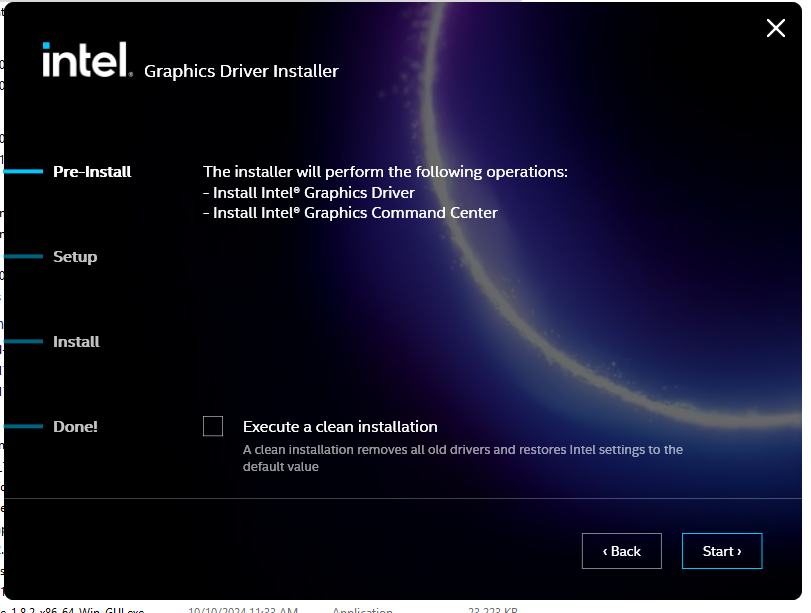
Task: Click the 23,223 KB file size entry
Action: click(x=493, y=609)
